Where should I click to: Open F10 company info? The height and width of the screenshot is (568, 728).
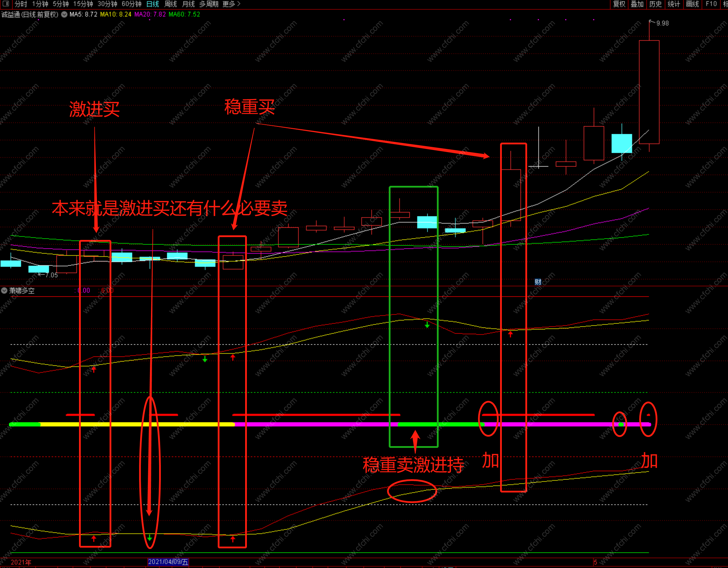click(711, 4)
